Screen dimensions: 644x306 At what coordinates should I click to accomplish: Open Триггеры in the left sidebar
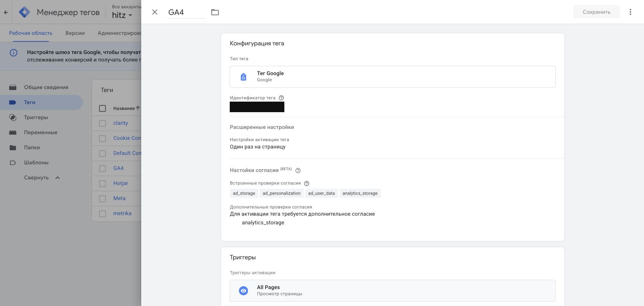(x=36, y=117)
